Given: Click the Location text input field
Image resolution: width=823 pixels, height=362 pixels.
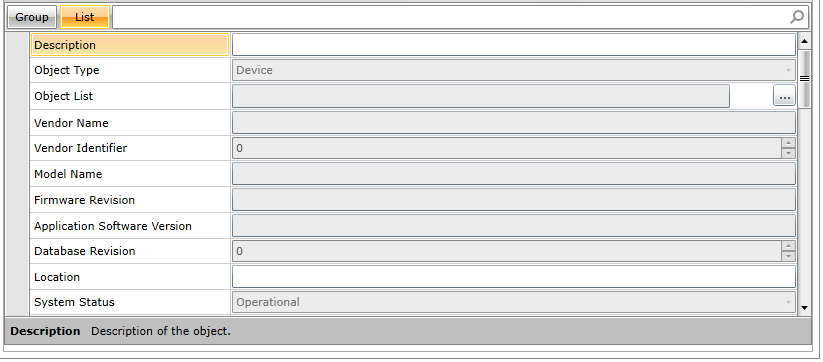Looking at the screenshot, I should pyautogui.click(x=514, y=277).
